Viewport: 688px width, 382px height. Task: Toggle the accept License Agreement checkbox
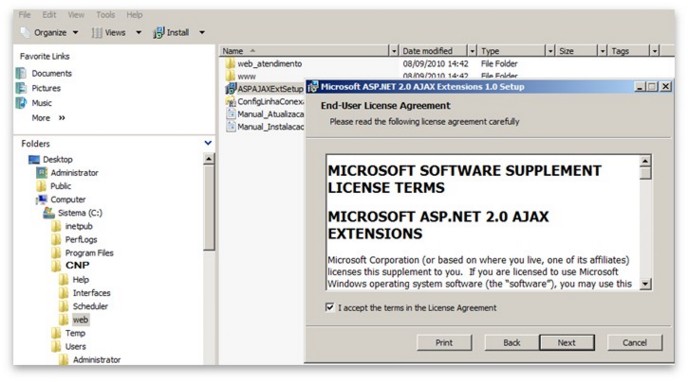click(330, 307)
